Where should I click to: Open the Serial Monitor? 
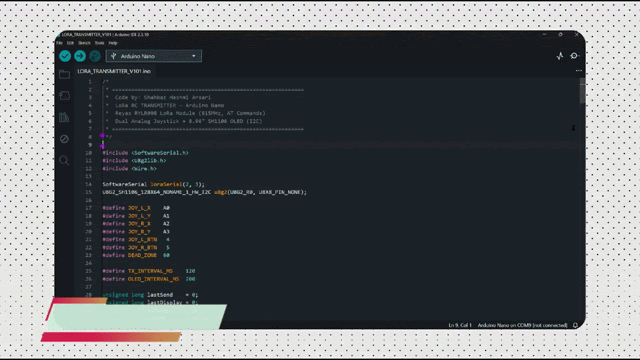[574, 56]
